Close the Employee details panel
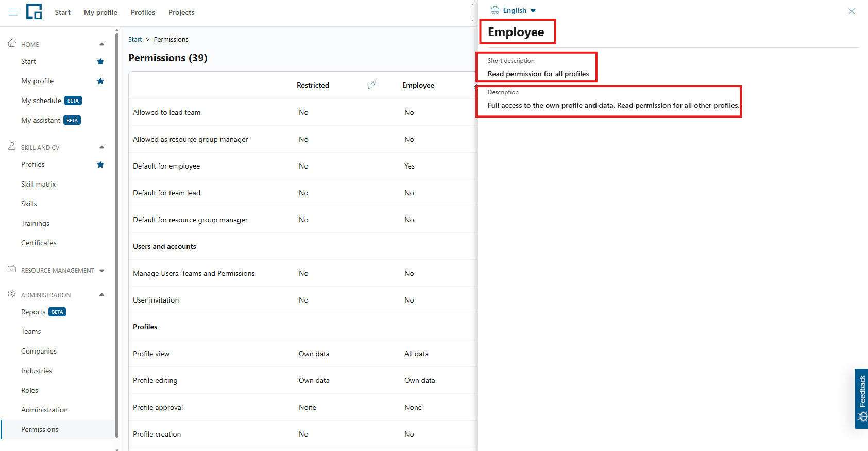 [x=852, y=11]
